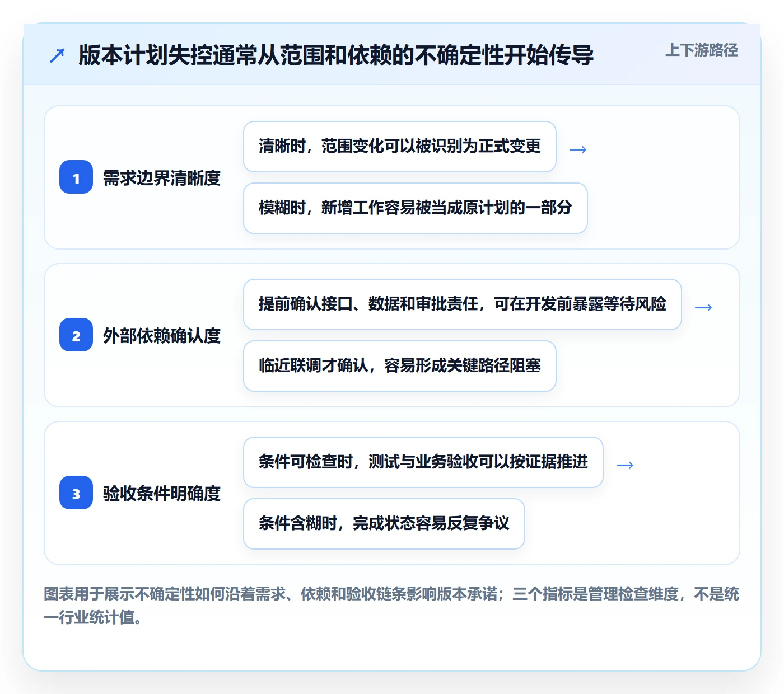Click the number 3 badge for 验收条件明确度
Screen dimensions: 784x694
pyautogui.click(x=76, y=493)
